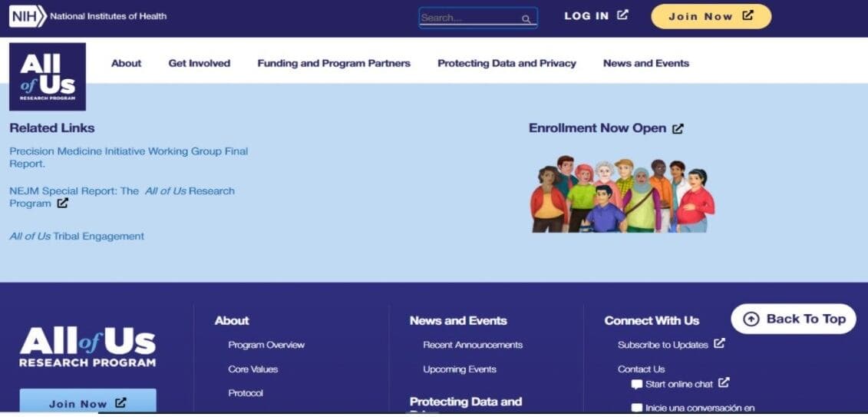The height and width of the screenshot is (417, 868).
Task: Open footer Program Overview link
Action: (x=266, y=345)
